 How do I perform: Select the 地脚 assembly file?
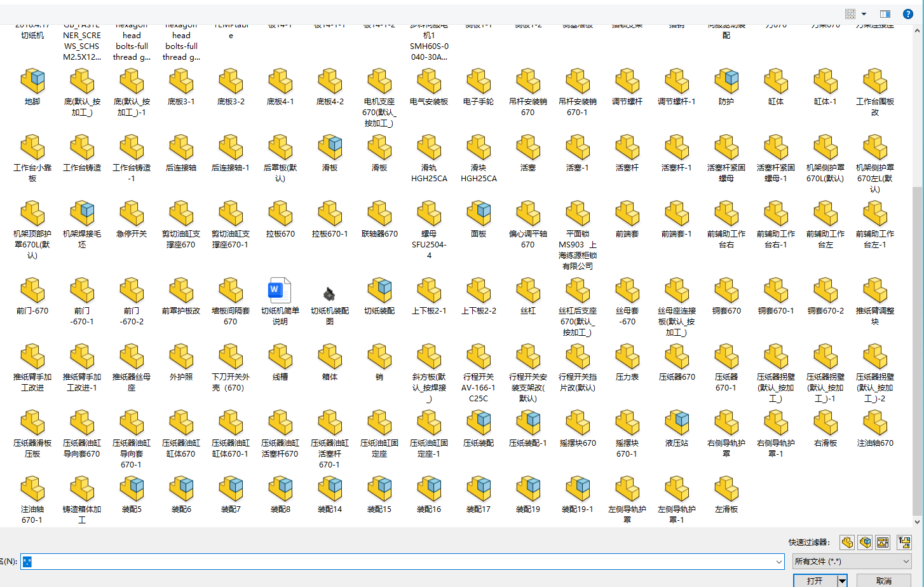pos(32,88)
